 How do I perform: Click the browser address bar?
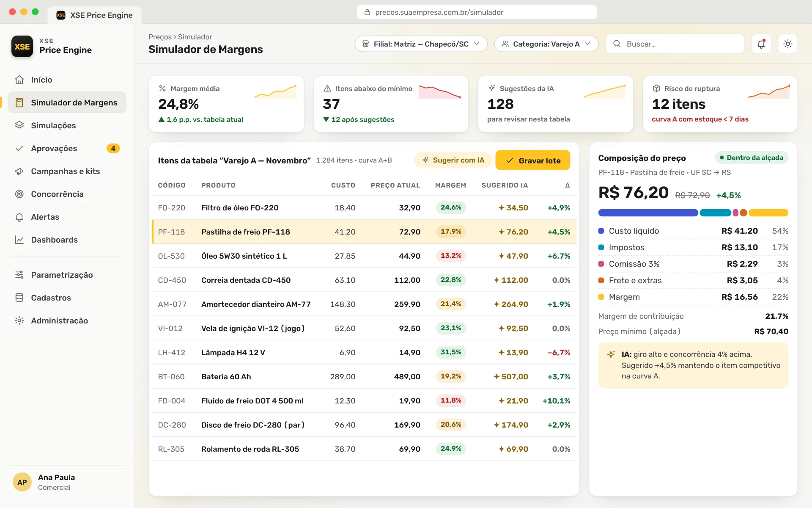[x=477, y=12]
